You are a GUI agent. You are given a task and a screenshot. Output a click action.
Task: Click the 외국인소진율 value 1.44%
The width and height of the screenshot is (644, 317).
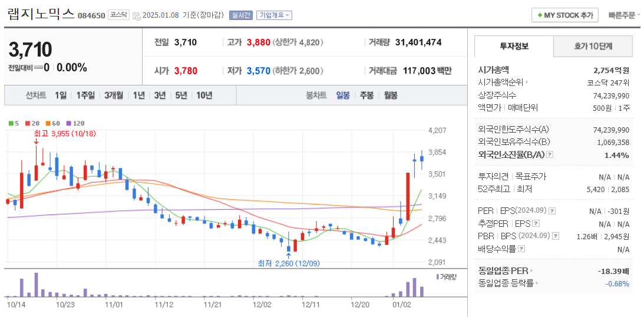[x=617, y=155]
